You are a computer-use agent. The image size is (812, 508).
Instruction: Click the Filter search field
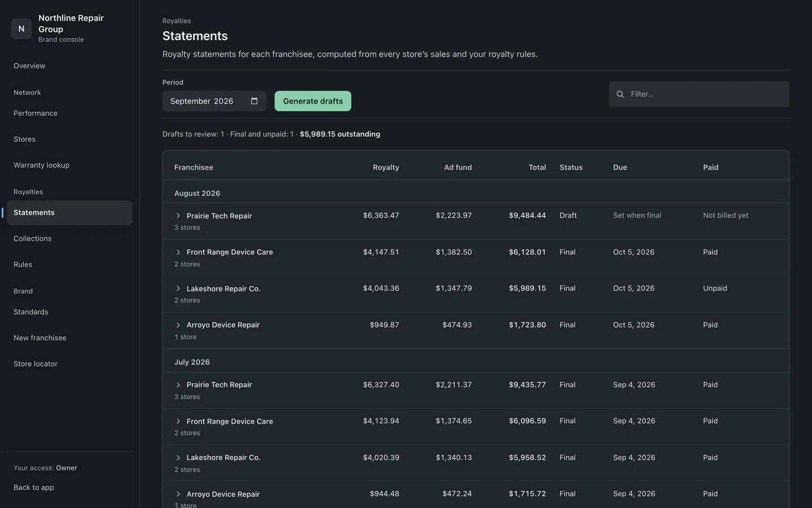tap(699, 94)
